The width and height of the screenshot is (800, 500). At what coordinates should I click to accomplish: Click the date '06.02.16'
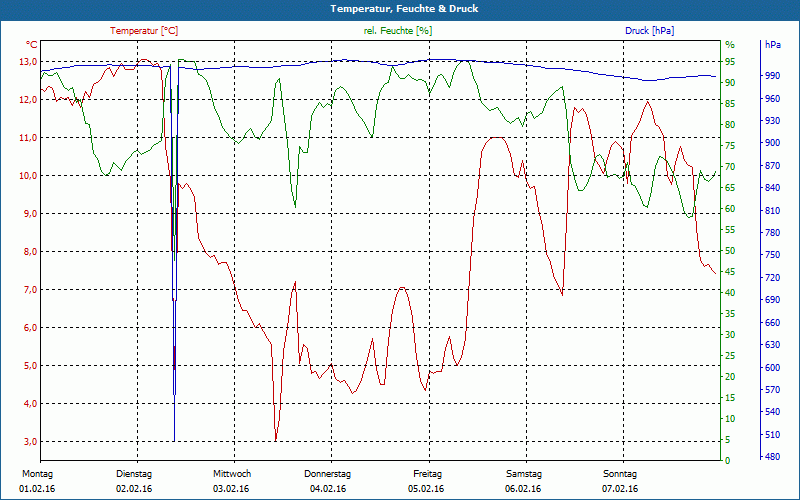pos(523,489)
